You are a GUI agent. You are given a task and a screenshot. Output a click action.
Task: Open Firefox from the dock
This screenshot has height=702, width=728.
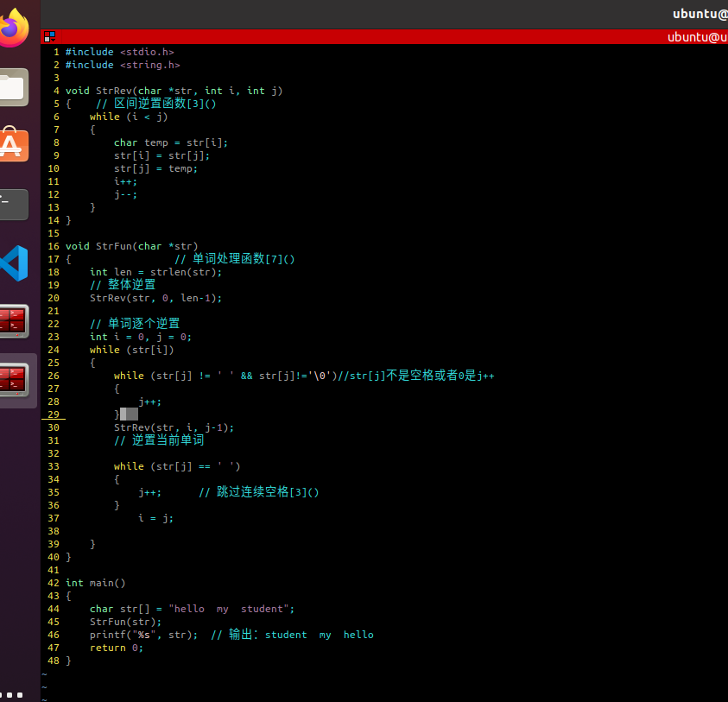tap(13, 28)
